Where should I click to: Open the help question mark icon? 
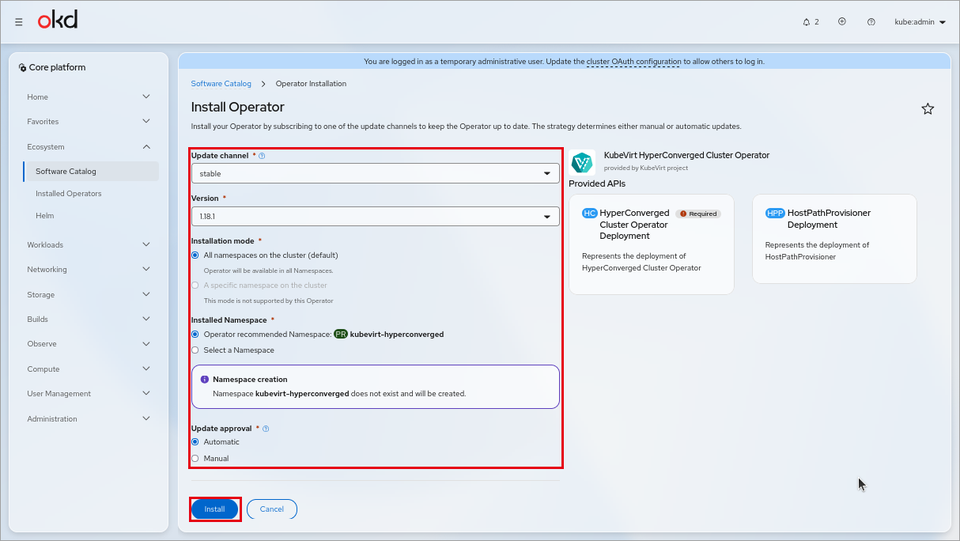[871, 22]
